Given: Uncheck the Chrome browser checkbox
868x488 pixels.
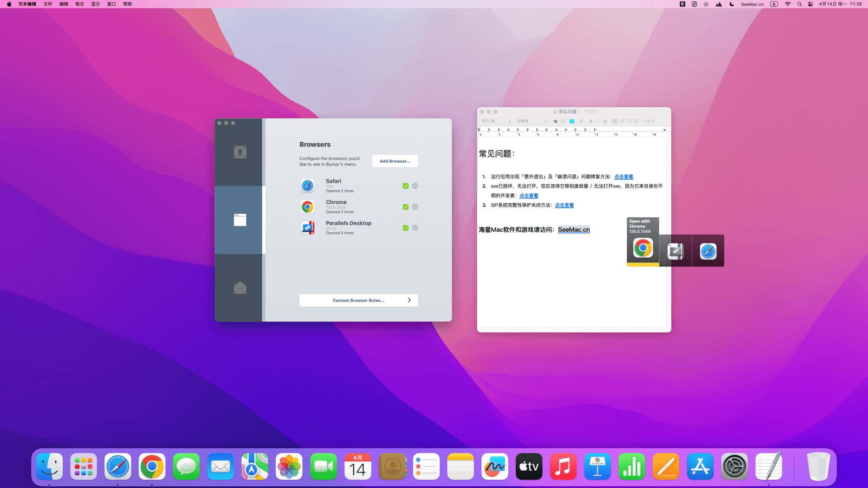Looking at the screenshot, I should coord(406,207).
